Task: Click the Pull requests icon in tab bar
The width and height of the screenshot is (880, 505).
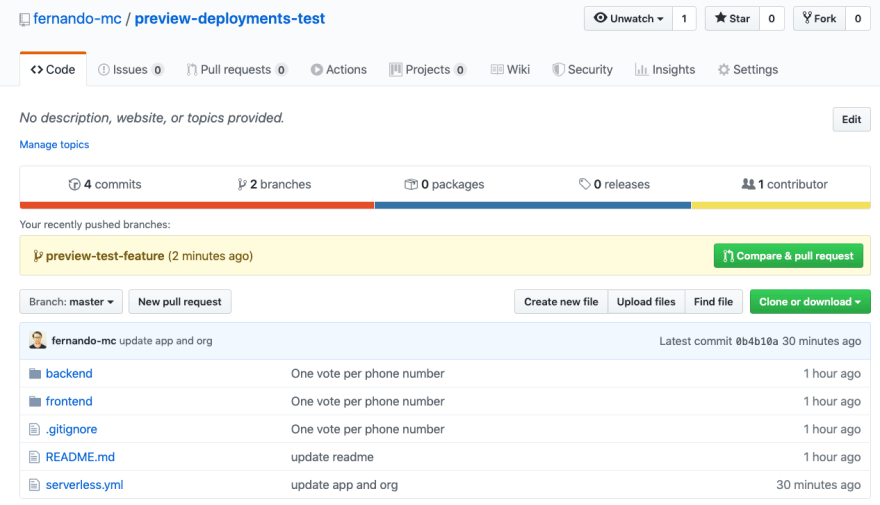Action: [x=191, y=70]
